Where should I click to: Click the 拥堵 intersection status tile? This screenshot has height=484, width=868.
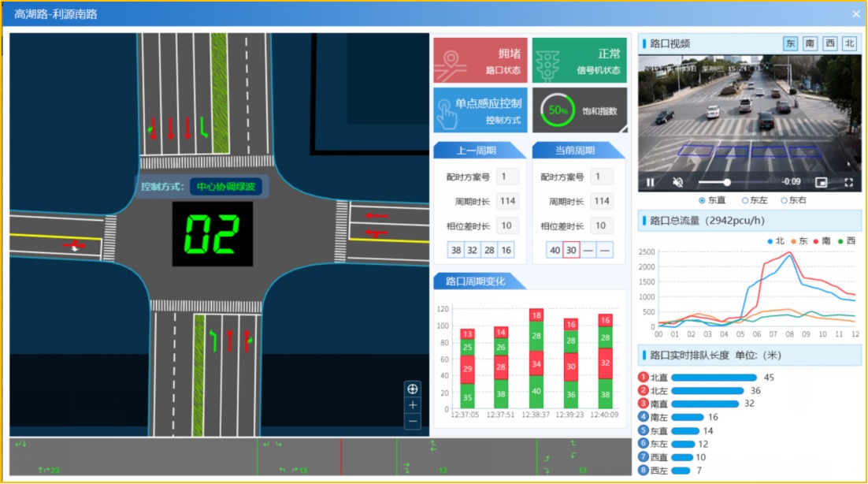tap(480, 61)
